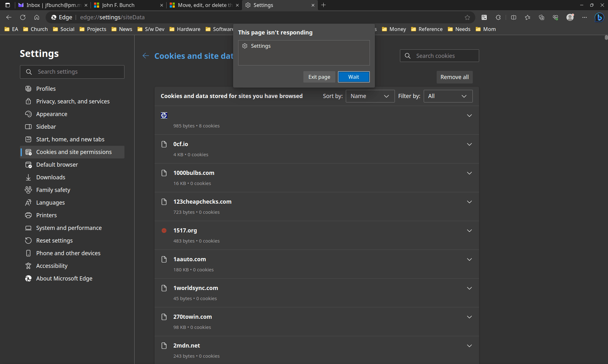Viewport: 608px width, 364px height.
Task: Click the Remove all button
Action: pos(454,77)
